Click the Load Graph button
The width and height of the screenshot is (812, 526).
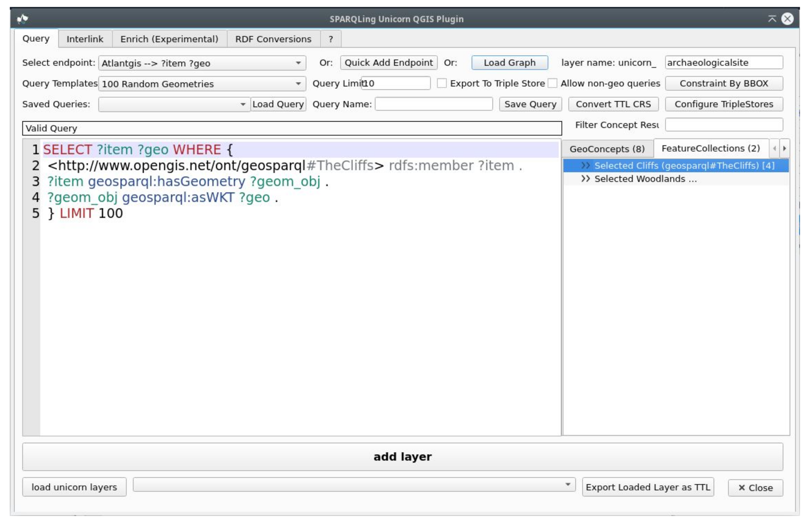point(509,63)
